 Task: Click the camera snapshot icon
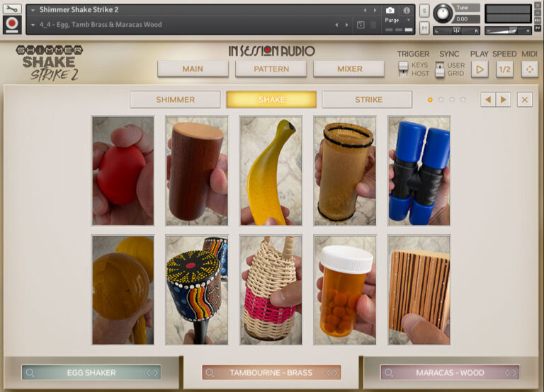point(390,10)
